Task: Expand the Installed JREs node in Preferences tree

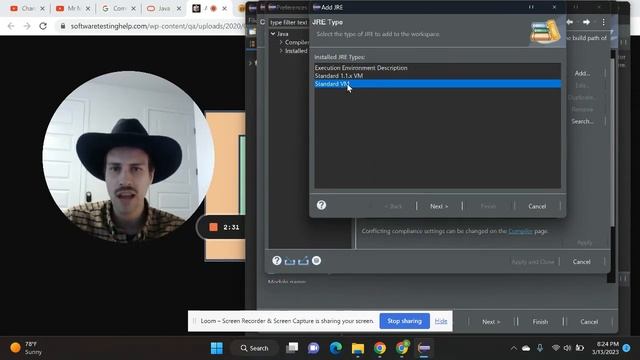Action: pyautogui.click(x=281, y=51)
